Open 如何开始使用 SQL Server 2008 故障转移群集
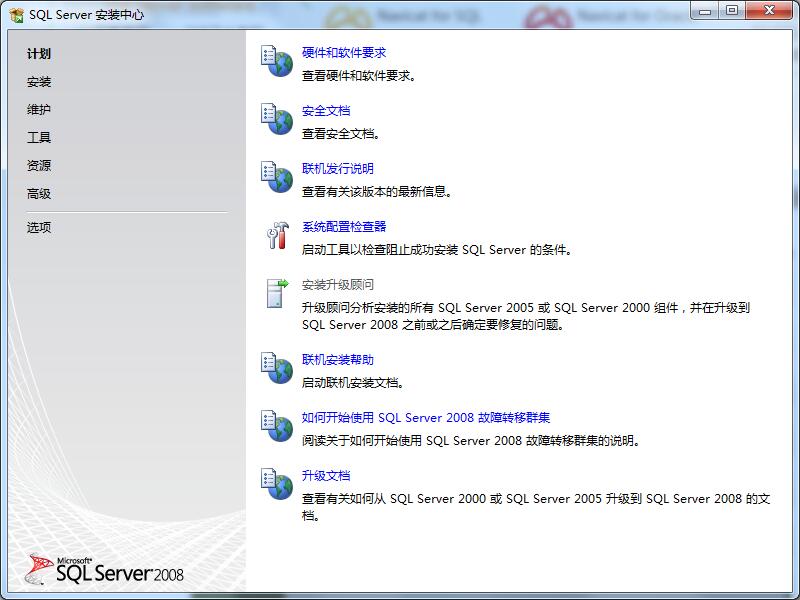The width and height of the screenshot is (800, 600). pyautogui.click(x=425, y=418)
